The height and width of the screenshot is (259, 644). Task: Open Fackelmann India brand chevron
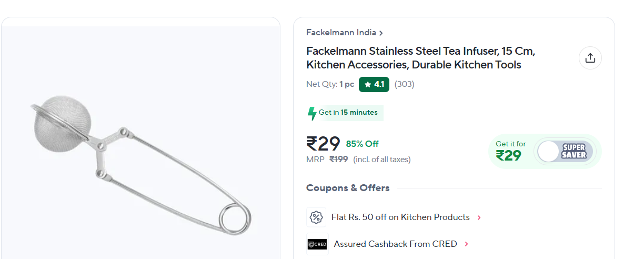pyautogui.click(x=381, y=33)
